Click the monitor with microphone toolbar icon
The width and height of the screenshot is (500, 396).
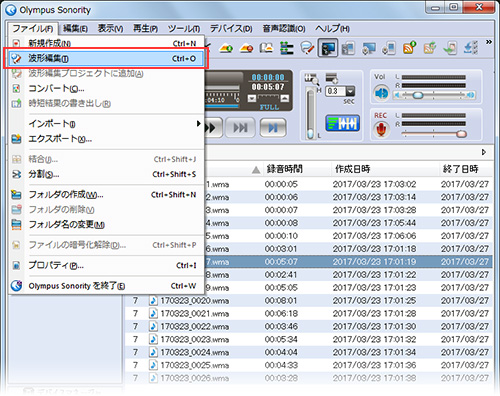(369, 48)
